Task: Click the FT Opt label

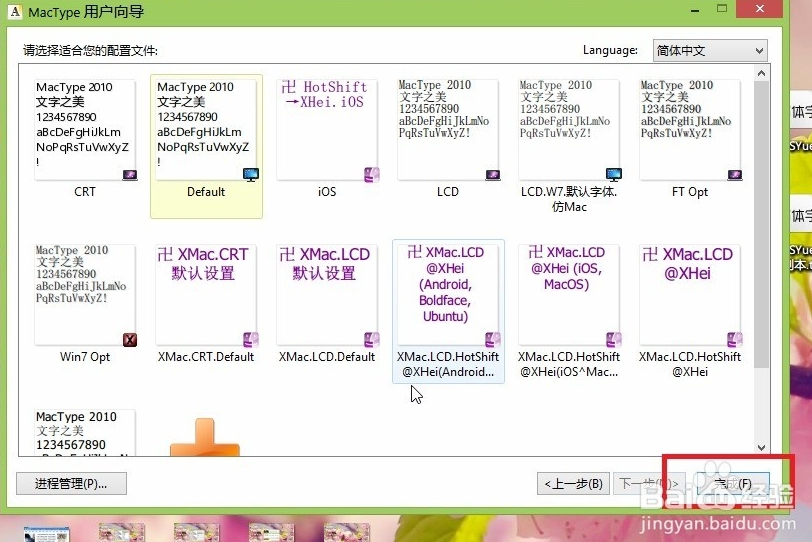Action: [690, 192]
